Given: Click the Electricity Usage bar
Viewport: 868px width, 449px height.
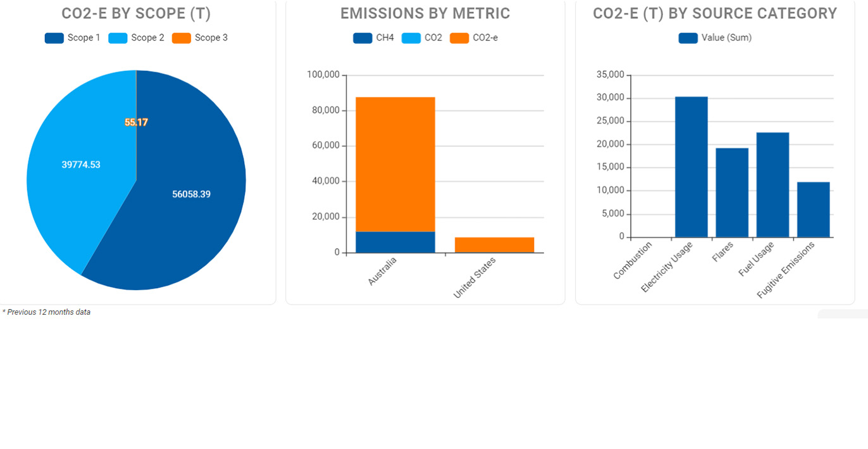Looking at the screenshot, I should 691,167.
